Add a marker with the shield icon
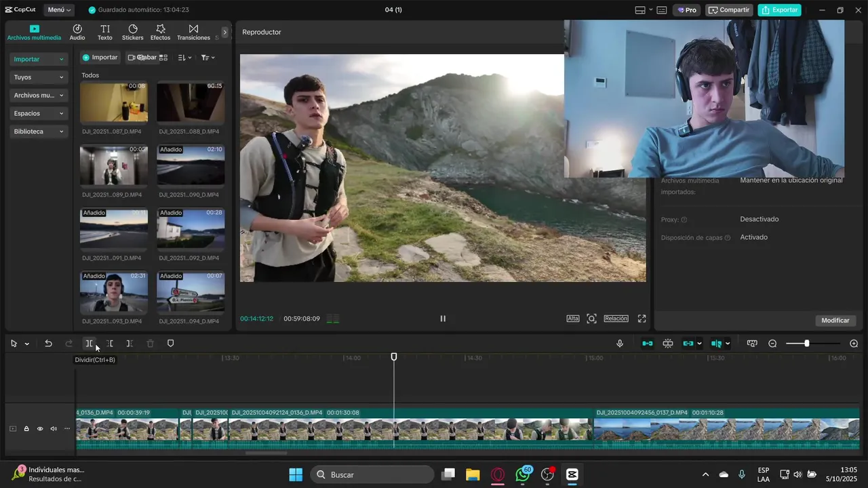Viewport: 868px width, 488px height. click(x=170, y=344)
